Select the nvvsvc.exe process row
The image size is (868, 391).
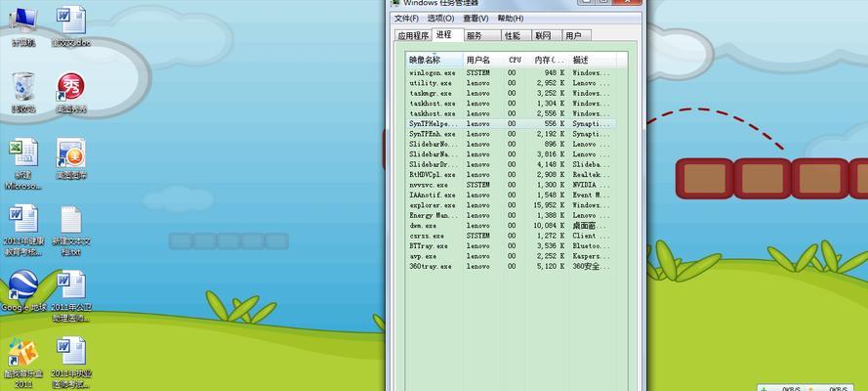click(x=511, y=185)
